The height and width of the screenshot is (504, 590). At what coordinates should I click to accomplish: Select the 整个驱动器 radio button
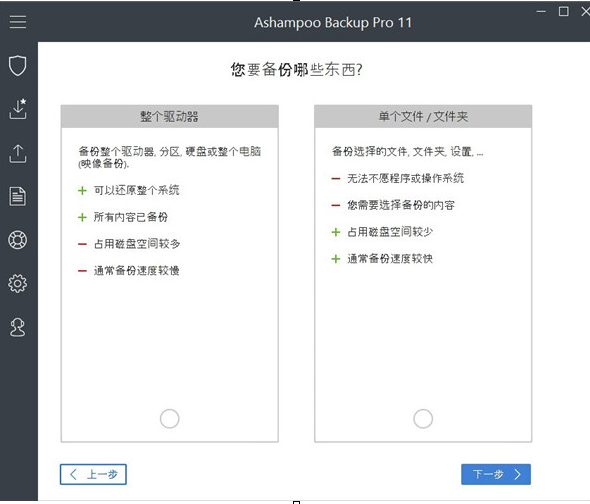pyautogui.click(x=169, y=419)
